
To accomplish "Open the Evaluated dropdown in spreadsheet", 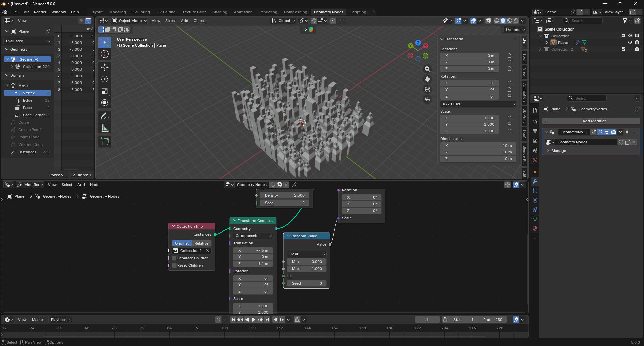I will 28,41.
